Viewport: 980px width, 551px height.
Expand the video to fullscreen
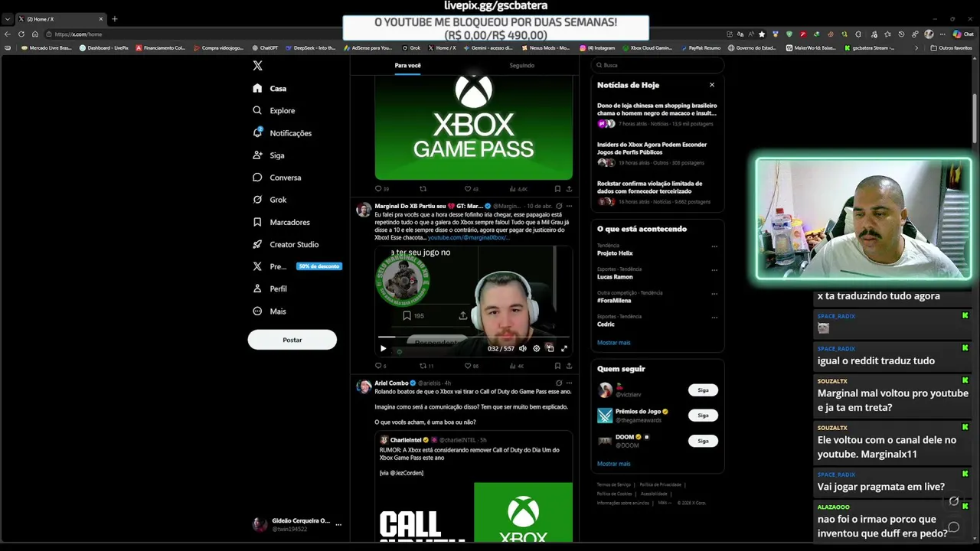[x=563, y=348]
